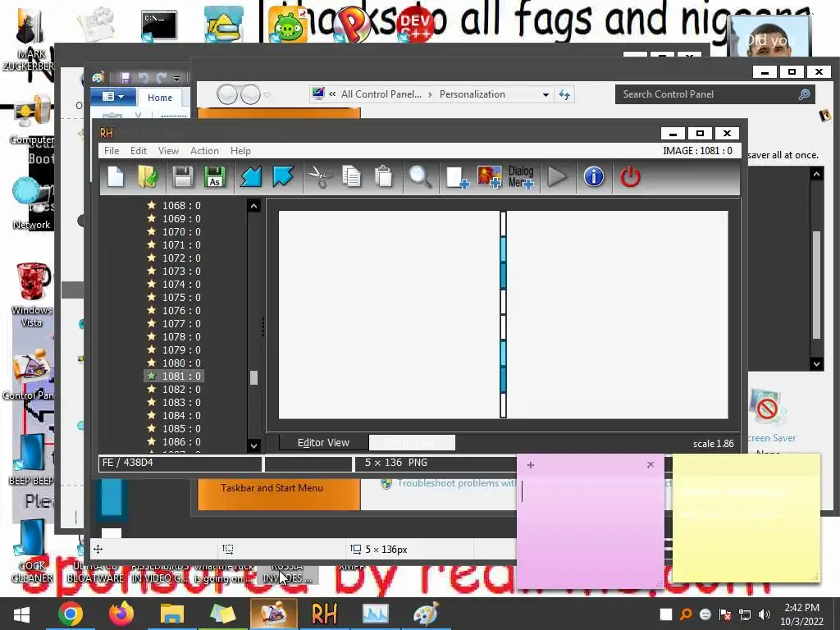840x630 pixels.
Task: Paste using the clipboard icon
Action: pyautogui.click(x=384, y=177)
